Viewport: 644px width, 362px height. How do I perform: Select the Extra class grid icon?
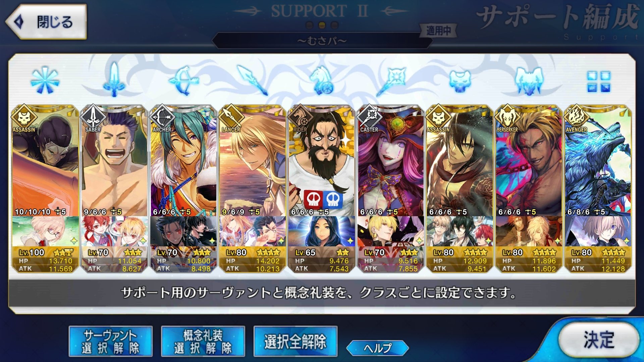599,81
